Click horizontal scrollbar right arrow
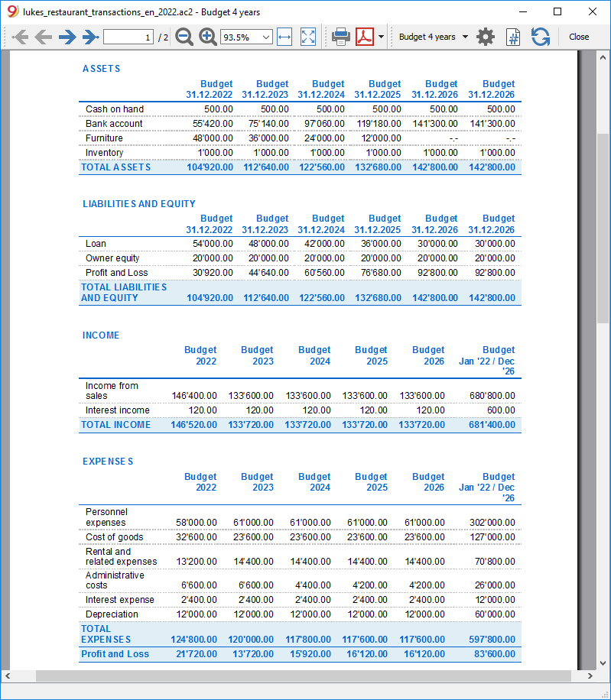Viewport: 611px width, 700px height. pyautogui.click(x=590, y=676)
